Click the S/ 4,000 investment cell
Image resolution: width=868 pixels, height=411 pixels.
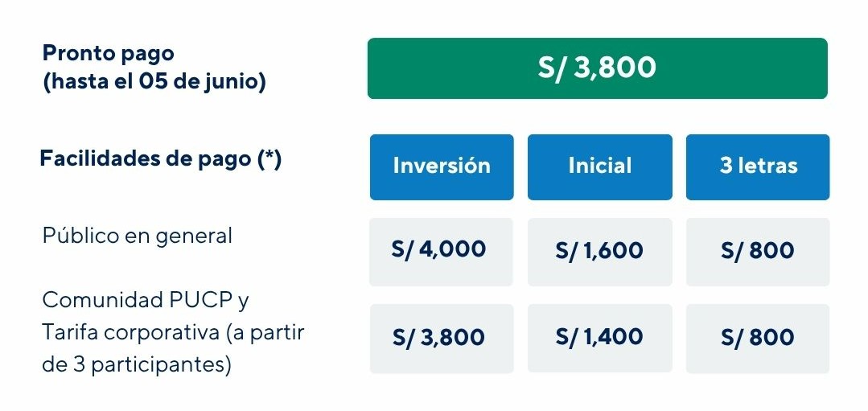click(441, 250)
